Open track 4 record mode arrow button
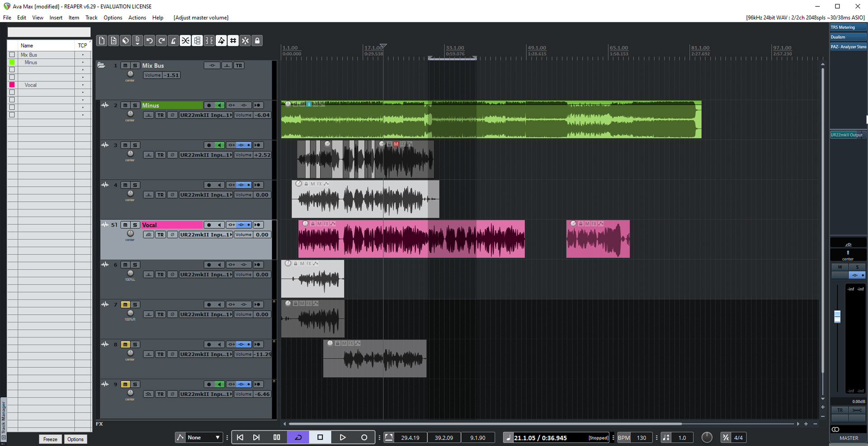The image size is (868, 446). click(x=258, y=185)
